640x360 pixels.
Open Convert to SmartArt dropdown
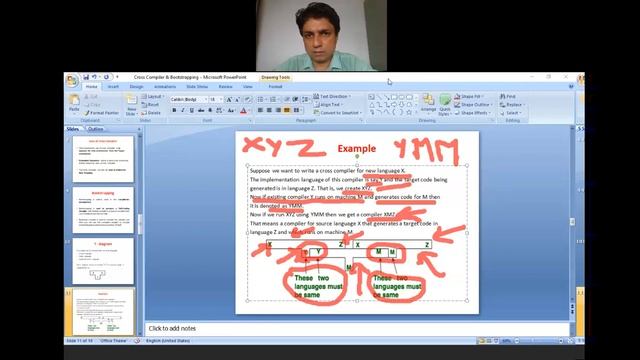pos(338,113)
